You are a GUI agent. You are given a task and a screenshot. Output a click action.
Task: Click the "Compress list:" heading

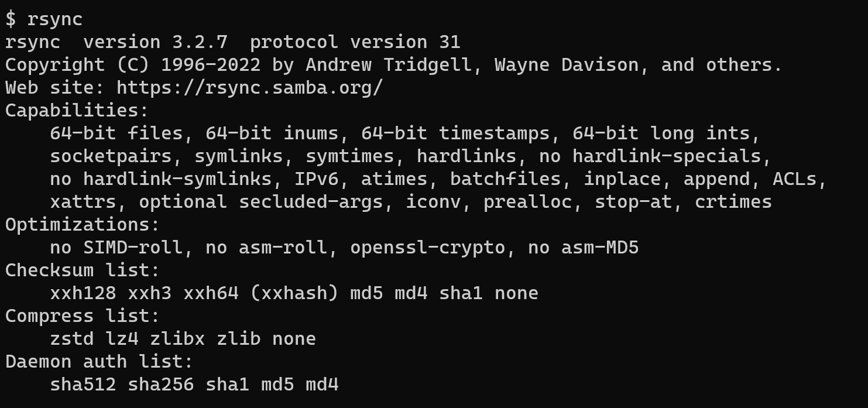point(83,316)
